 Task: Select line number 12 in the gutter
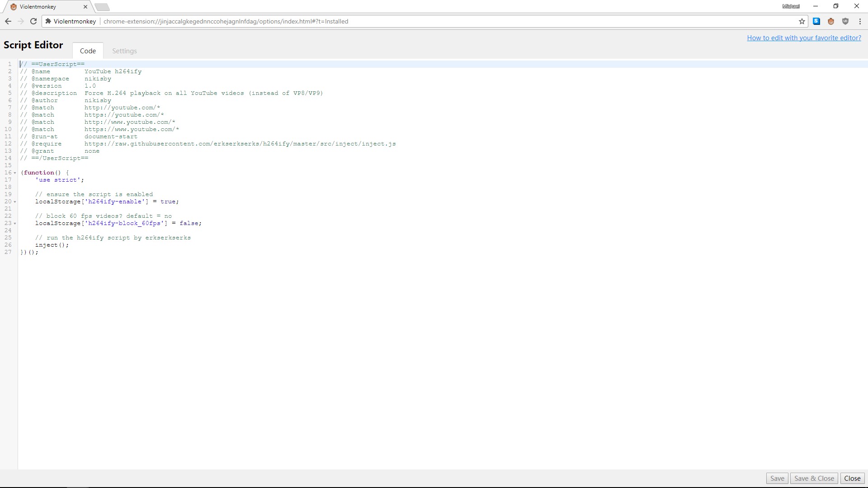8,144
